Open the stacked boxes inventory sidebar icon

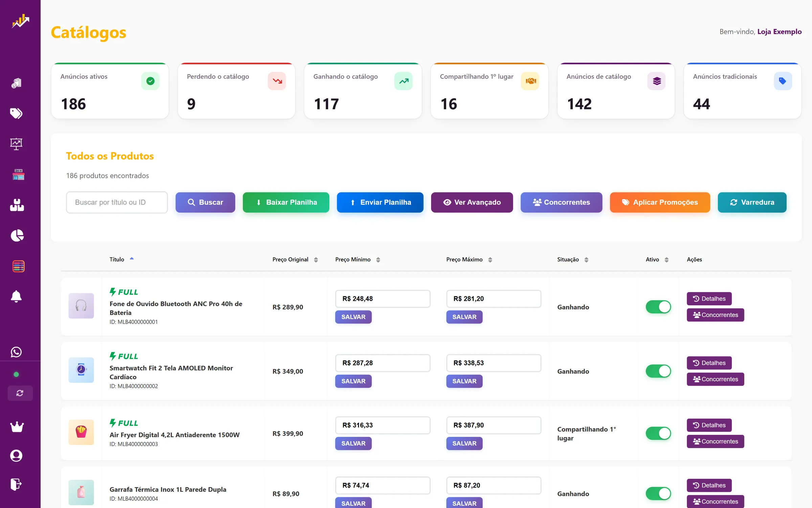pyautogui.click(x=17, y=205)
